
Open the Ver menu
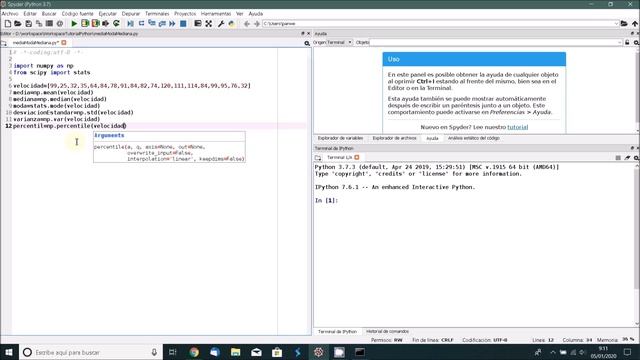[240, 13]
